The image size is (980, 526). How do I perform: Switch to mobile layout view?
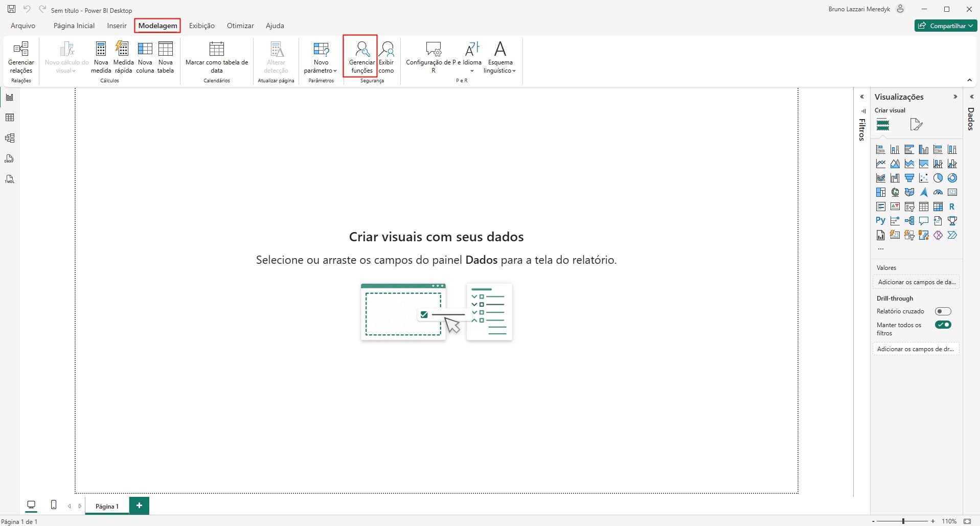[54, 505]
